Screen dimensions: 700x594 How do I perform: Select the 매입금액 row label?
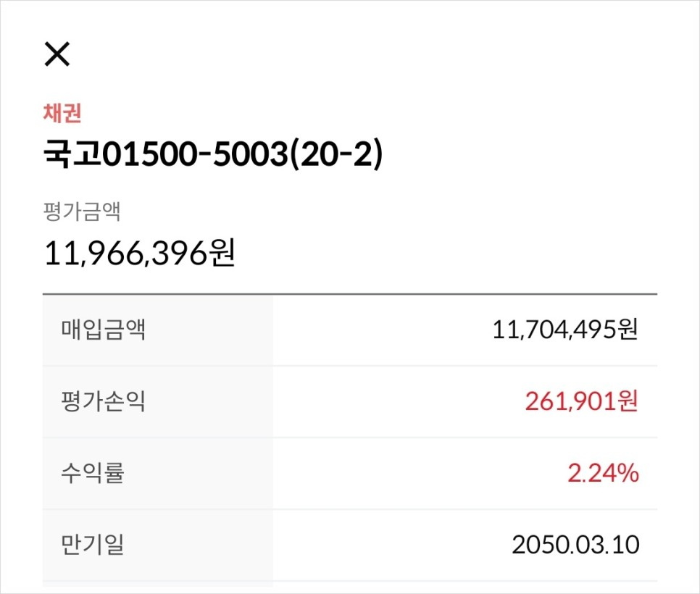coord(103,330)
